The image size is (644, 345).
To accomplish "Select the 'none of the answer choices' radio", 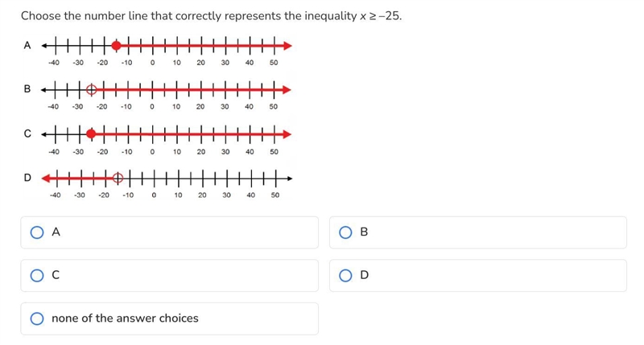I will 37,318.
